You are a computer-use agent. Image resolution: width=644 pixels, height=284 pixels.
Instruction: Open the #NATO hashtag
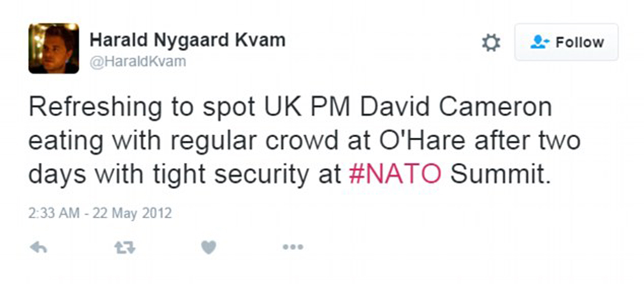(395, 174)
